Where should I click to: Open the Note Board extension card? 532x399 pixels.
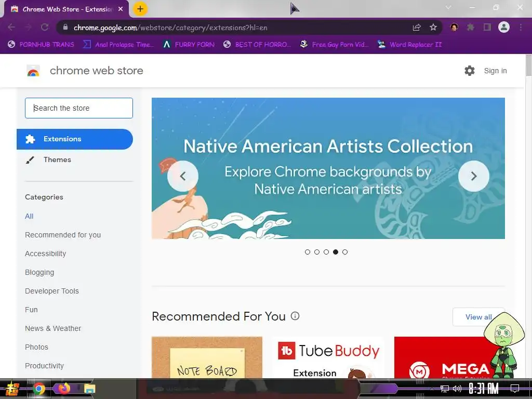pos(207,357)
